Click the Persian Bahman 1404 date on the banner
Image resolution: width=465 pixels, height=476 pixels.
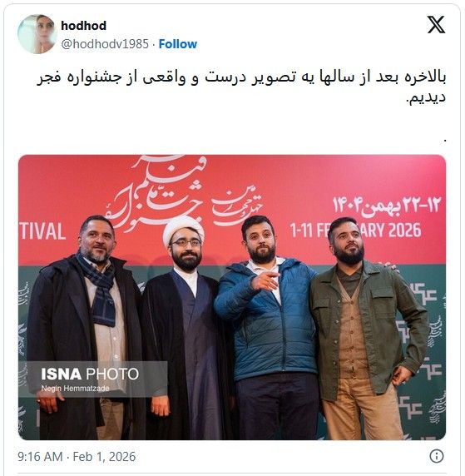[386, 205]
